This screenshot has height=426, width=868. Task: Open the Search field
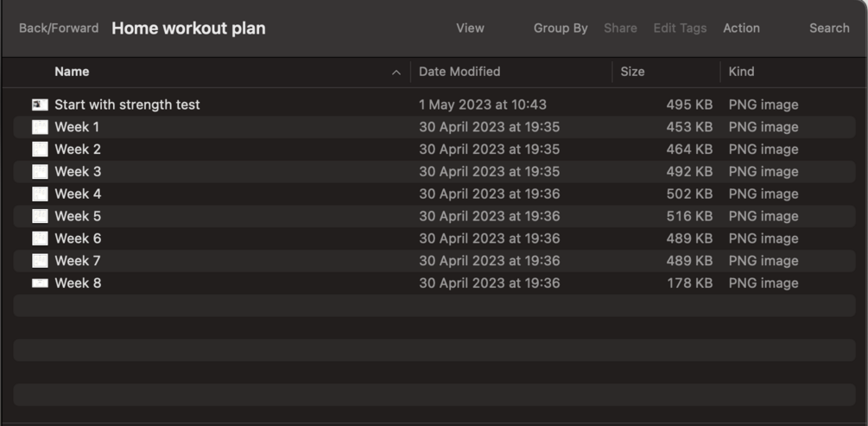[x=829, y=29]
